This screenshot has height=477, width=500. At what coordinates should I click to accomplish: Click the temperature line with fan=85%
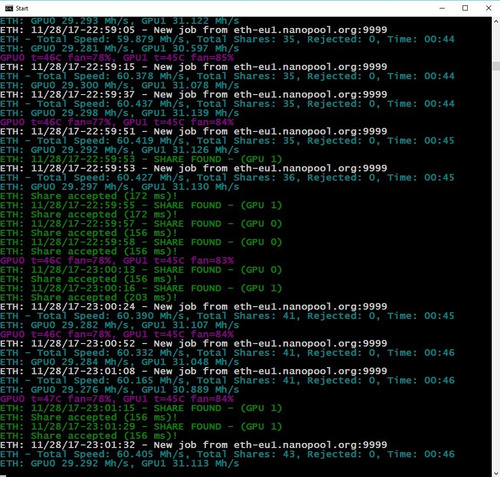coord(117,58)
